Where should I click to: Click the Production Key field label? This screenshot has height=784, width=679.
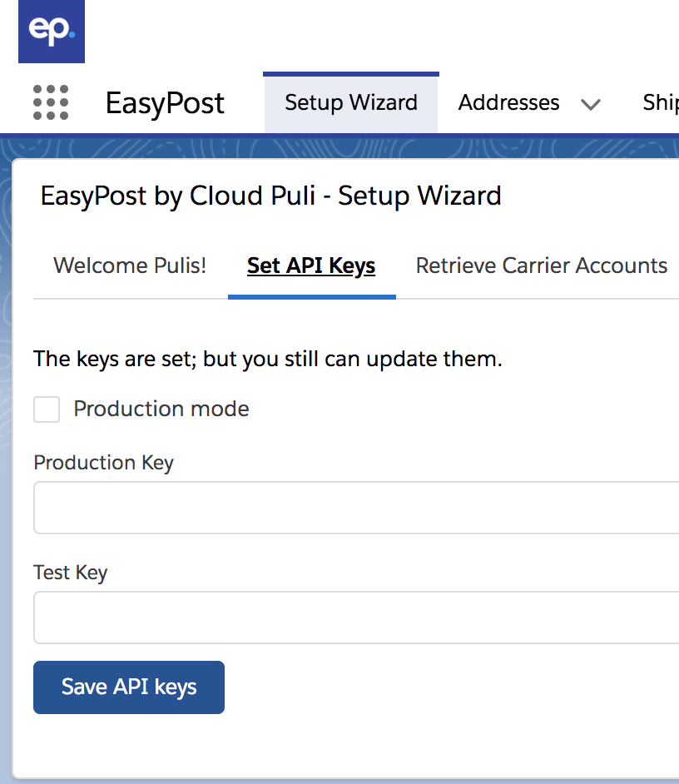pyautogui.click(x=103, y=463)
